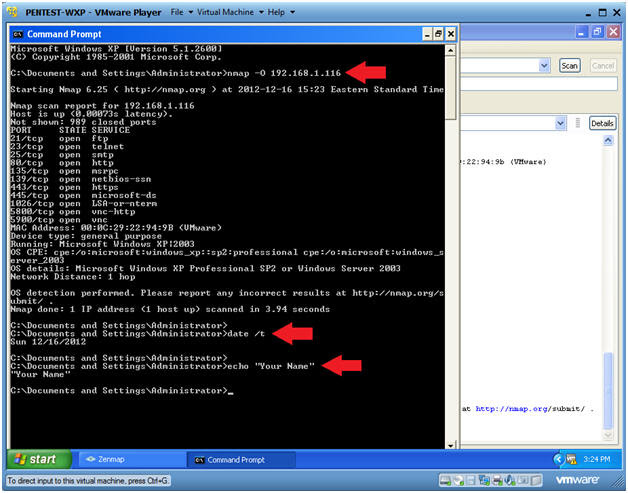Screen dimensions: 628x493
Task: Click the printer device status icon
Action: tap(497, 479)
